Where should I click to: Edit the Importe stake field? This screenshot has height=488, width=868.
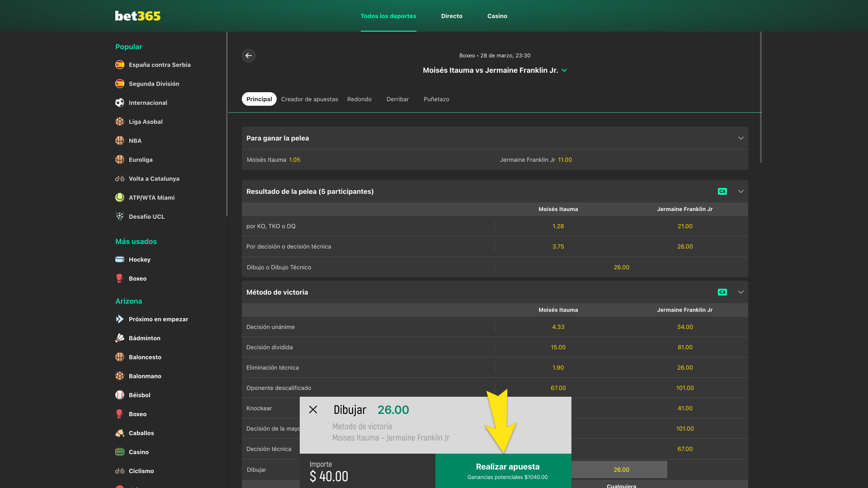(x=368, y=471)
